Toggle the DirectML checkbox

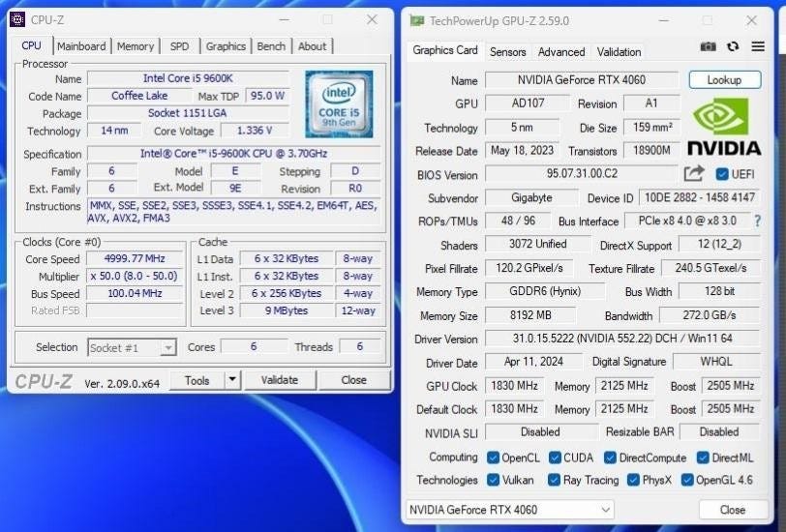pos(703,458)
